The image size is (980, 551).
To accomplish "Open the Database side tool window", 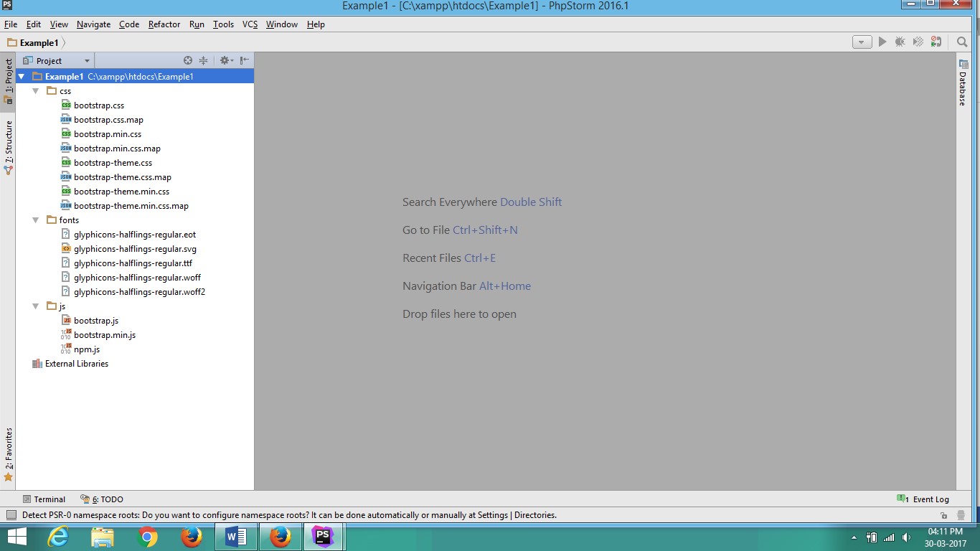I will pyautogui.click(x=963, y=83).
